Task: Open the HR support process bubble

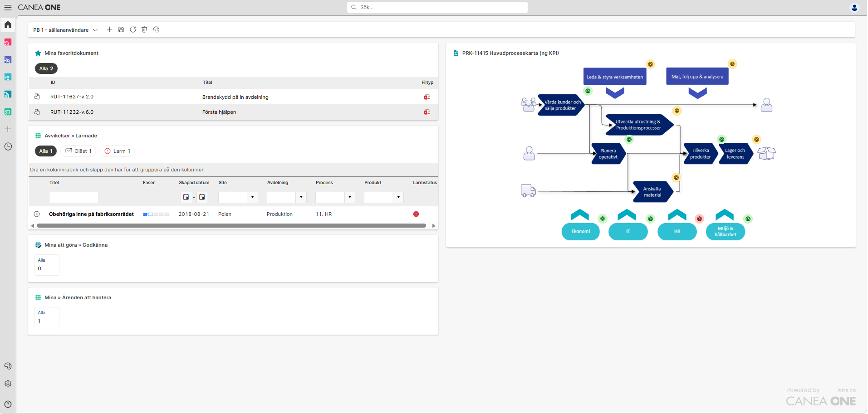Action: point(677,231)
